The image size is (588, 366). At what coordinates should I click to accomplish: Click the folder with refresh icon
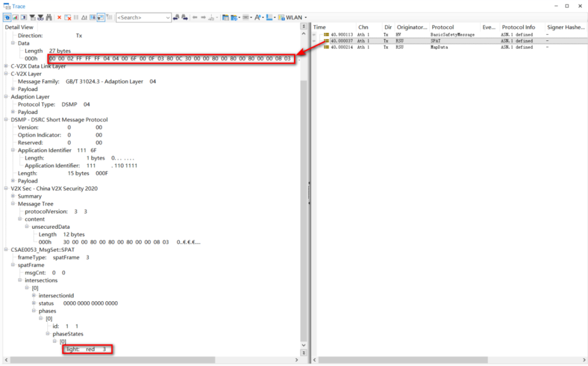click(x=234, y=17)
